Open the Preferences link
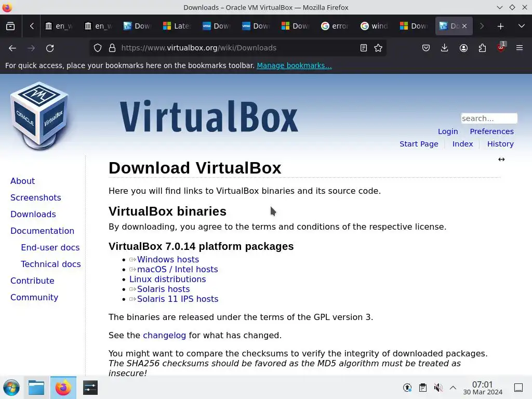The image size is (532, 399). tap(491, 131)
